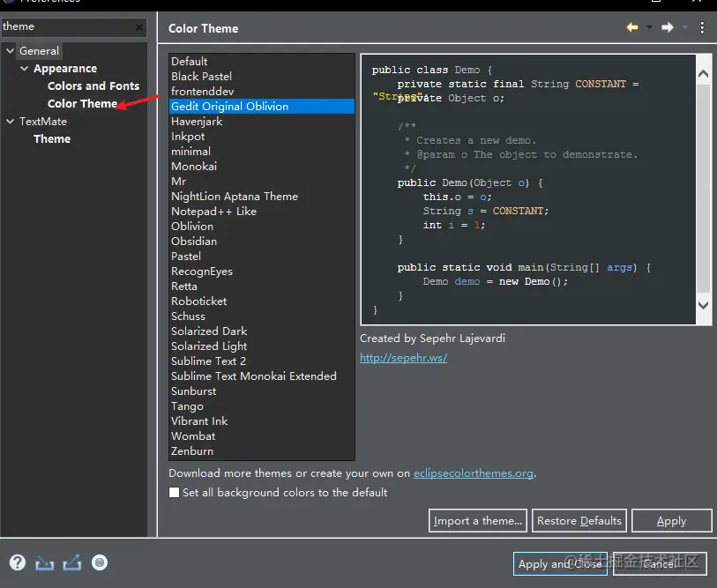Image resolution: width=717 pixels, height=588 pixels.
Task: Select the Pastel theme entry
Action: [262, 256]
